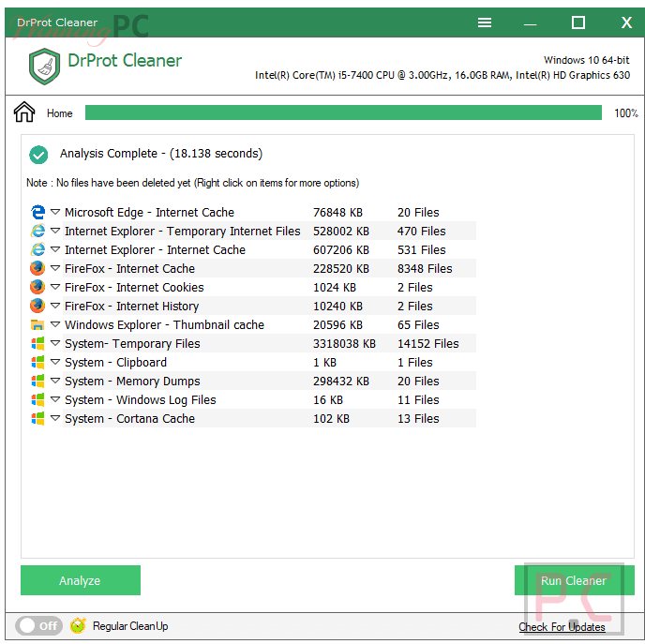Click Internet Explorer icon for Temporary Internet Files
Screen dimensions: 645x644
coord(37,231)
